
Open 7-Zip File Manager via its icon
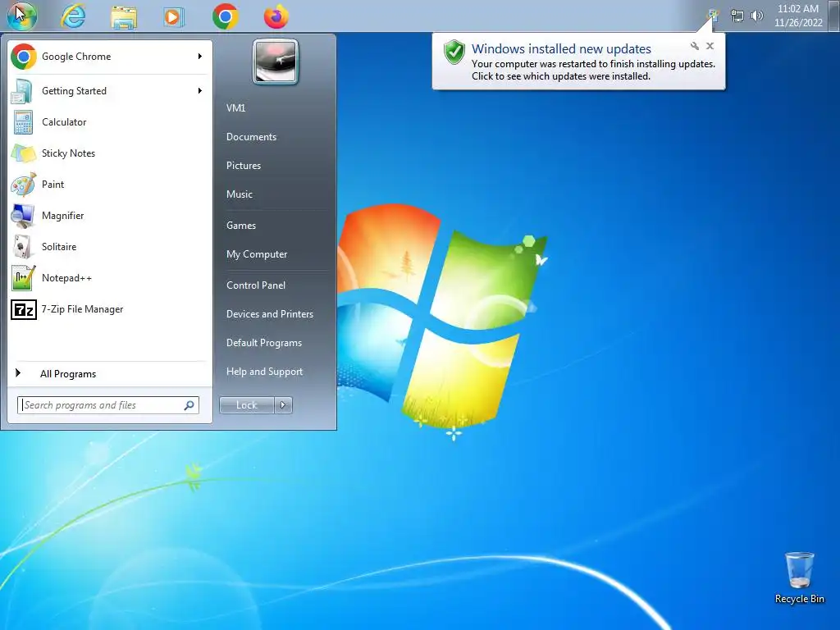click(24, 309)
